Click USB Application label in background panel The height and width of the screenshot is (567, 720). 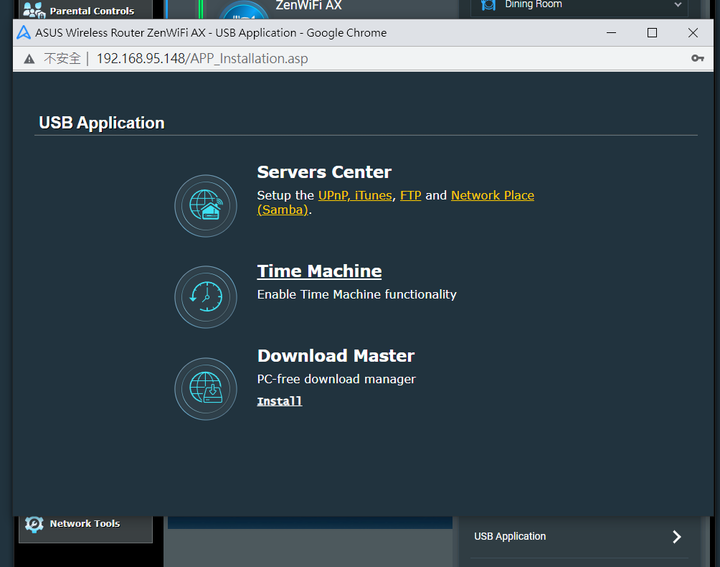(x=510, y=536)
